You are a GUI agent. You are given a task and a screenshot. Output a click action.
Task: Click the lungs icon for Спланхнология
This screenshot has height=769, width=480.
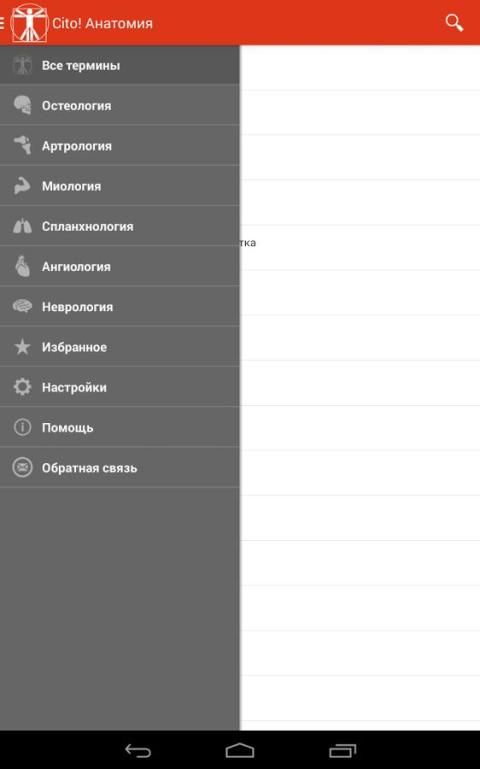pyautogui.click(x=22, y=226)
